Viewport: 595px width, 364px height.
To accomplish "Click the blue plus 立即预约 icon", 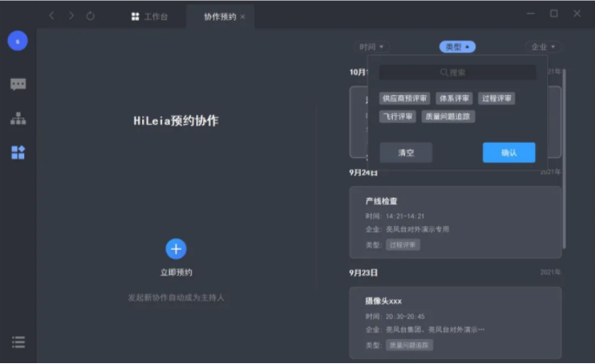I will pyautogui.click(x=176, y=250).
